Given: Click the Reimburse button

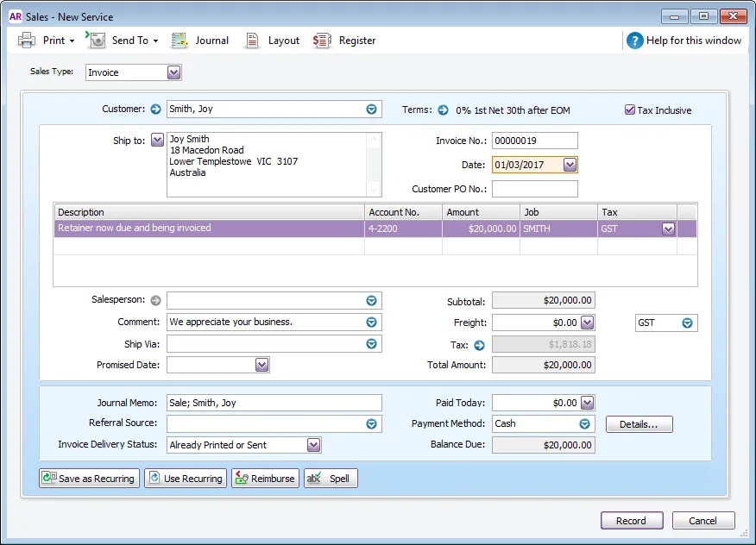Looking at the screenshot, I should (265, 479).
